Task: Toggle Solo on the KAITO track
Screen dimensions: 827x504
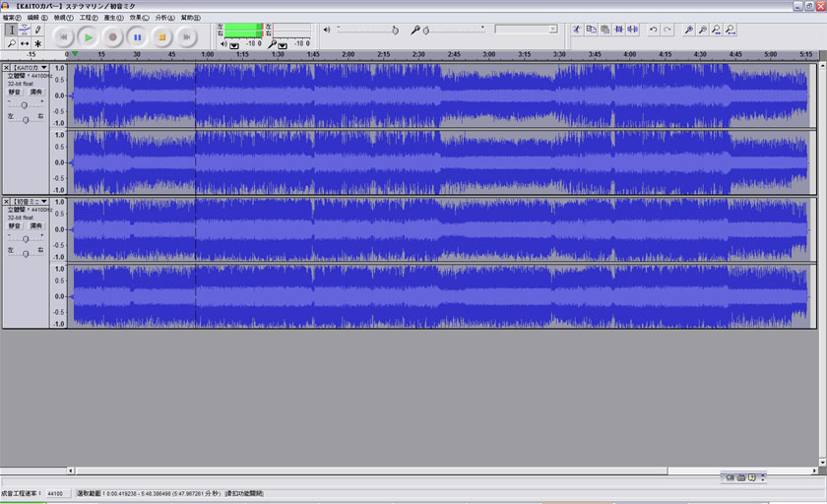Action: pos(35,93)
